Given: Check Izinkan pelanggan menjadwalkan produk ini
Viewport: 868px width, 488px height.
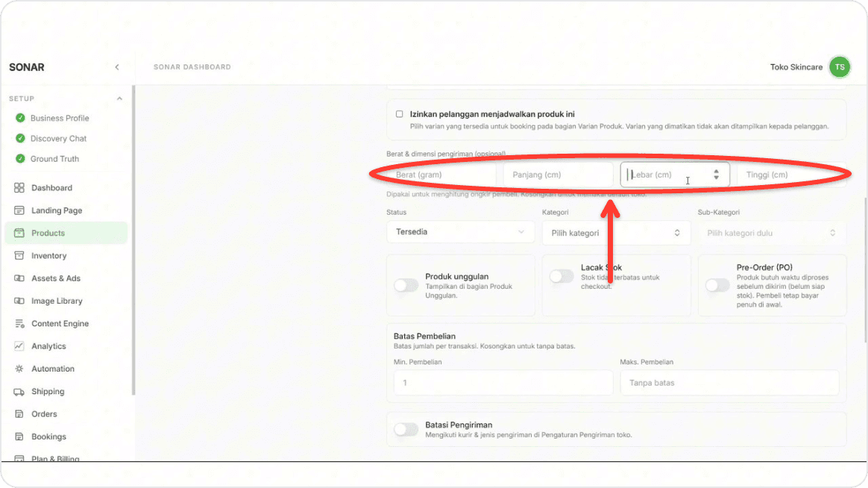Looking at the screenshot, I should coord(399,114).
